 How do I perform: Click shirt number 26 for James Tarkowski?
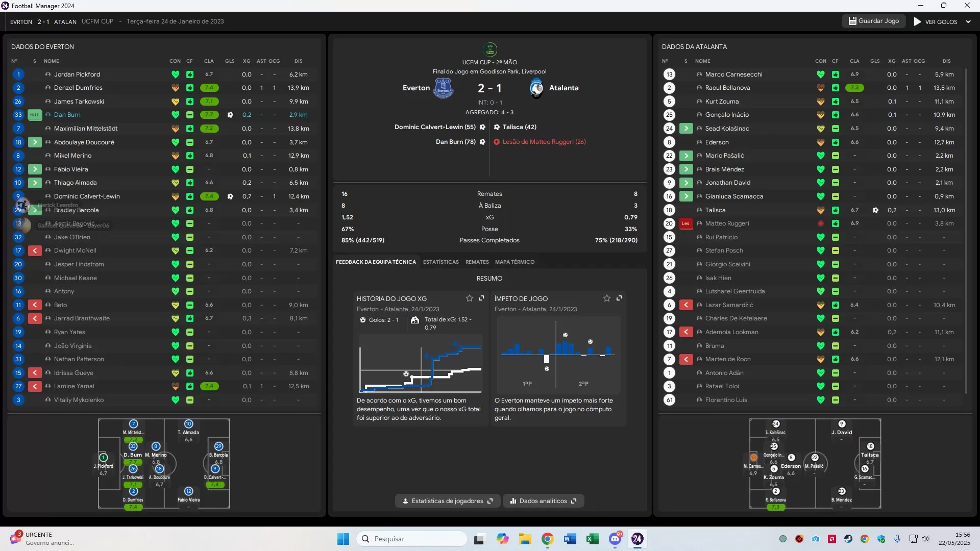(x=18, y=102)
